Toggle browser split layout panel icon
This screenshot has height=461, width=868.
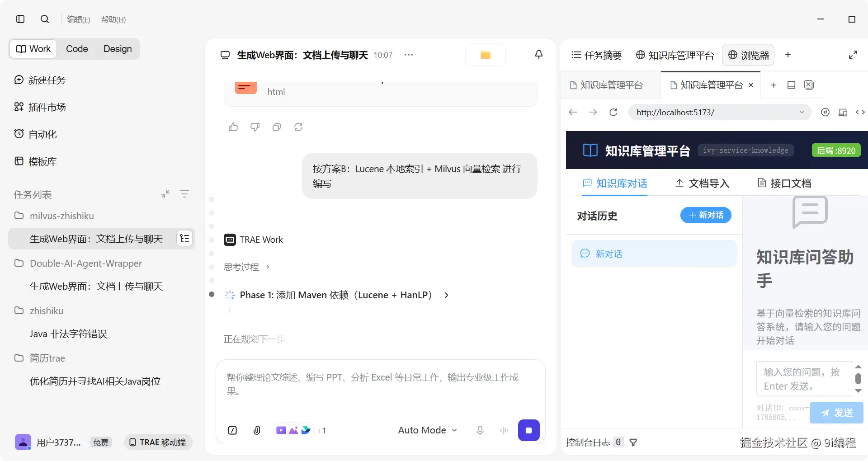[x=791, y=85]
